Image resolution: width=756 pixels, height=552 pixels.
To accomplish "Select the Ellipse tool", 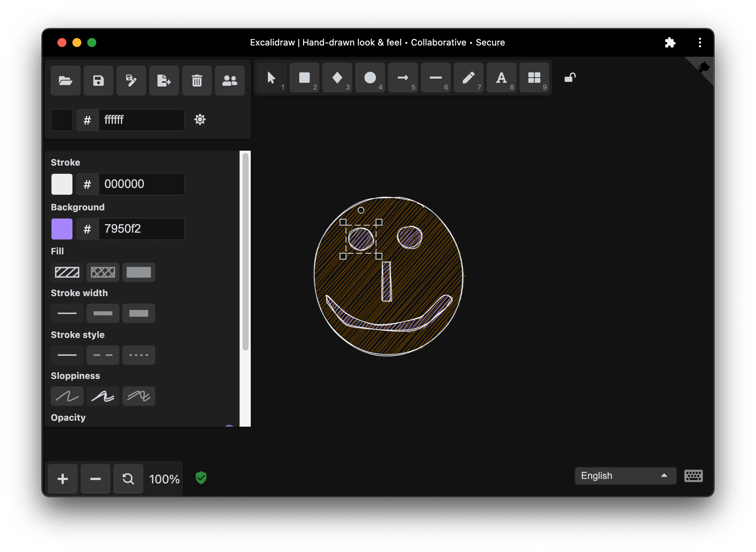I will click(370, 79).
